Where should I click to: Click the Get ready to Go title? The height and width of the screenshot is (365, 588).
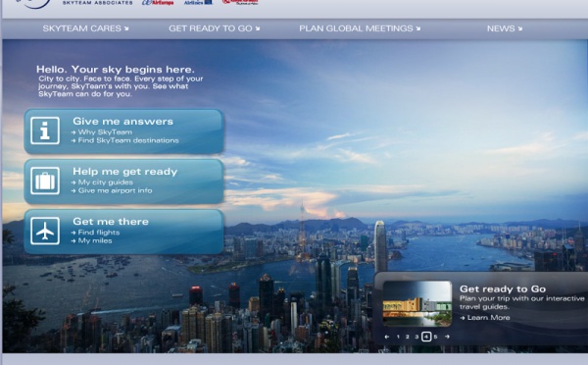(x=503, y=289)
